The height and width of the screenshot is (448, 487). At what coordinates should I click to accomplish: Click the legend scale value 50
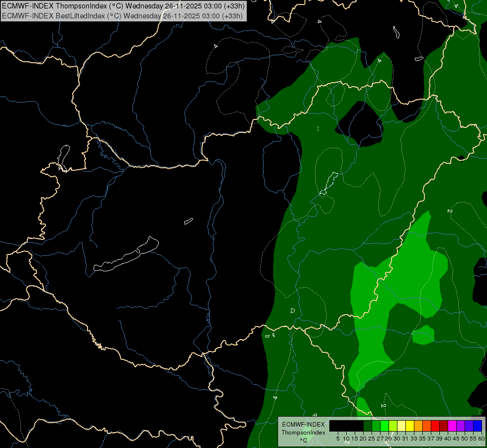pyautogui.click(x=465, y=439)
